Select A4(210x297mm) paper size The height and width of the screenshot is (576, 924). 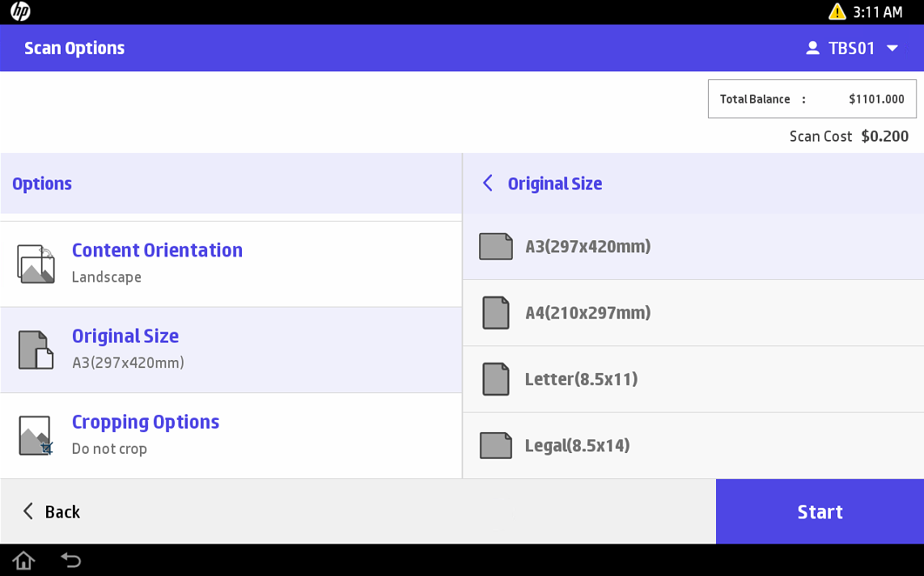[587, 313]
